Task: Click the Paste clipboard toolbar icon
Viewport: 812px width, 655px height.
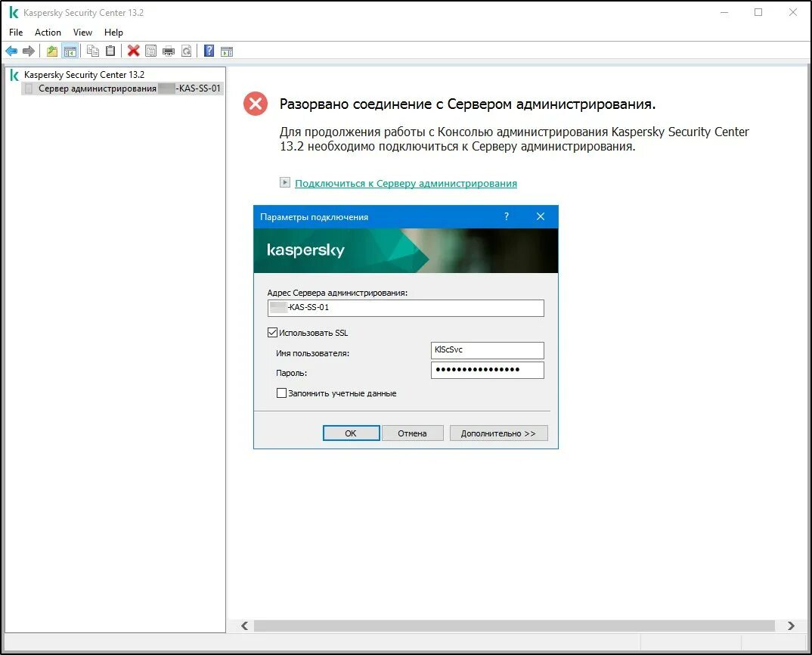Action: (x=110, y=51)
